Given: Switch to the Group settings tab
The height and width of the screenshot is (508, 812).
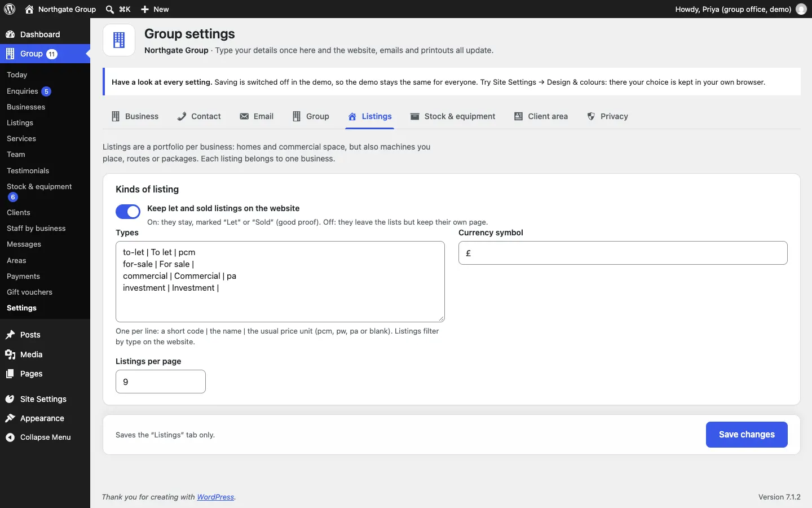Looking at the screenshot, I should (311, 116).
